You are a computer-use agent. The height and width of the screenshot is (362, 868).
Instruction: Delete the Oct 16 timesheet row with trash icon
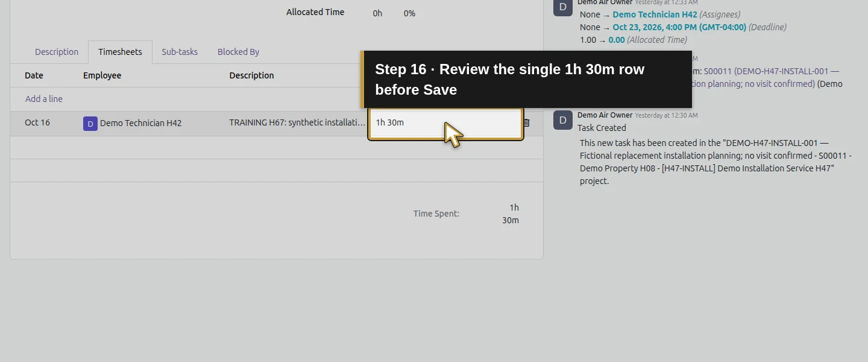pos(526,123)
